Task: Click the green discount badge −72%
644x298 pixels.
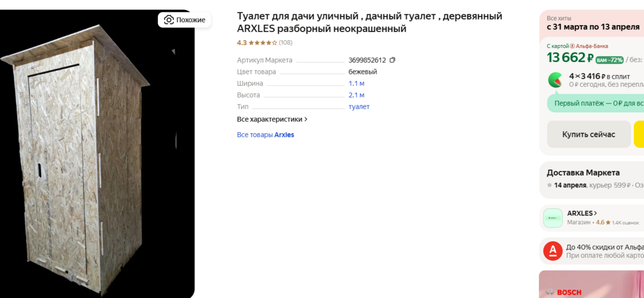Action: tap(609, 60)
